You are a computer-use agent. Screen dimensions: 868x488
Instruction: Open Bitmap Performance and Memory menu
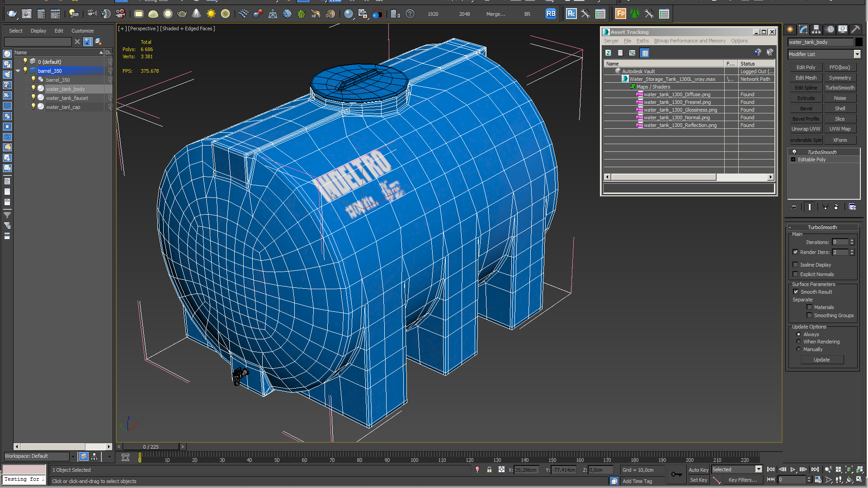[689, 41]
